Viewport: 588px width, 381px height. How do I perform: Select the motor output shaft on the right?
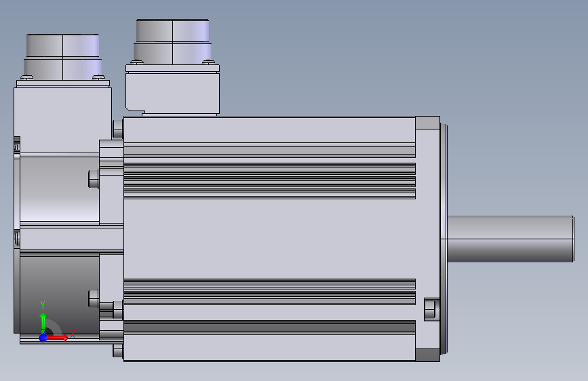(x=511, y=239)
